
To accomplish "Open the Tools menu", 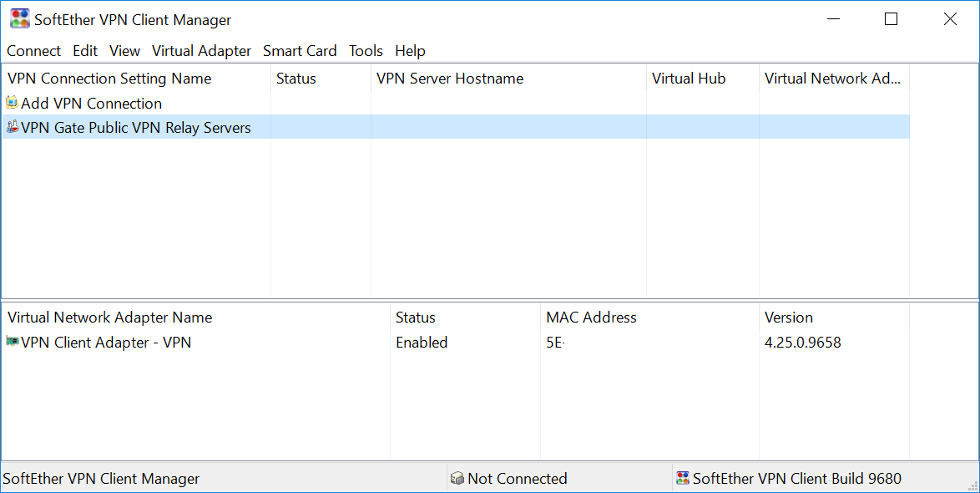I will [366, 51].
